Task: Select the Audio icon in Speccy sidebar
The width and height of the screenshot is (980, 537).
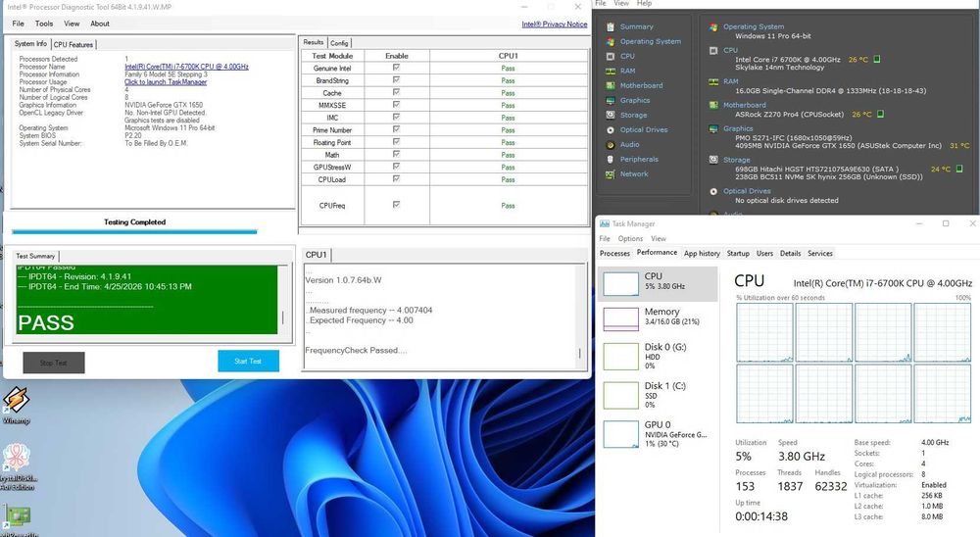Action: (611, 144)
